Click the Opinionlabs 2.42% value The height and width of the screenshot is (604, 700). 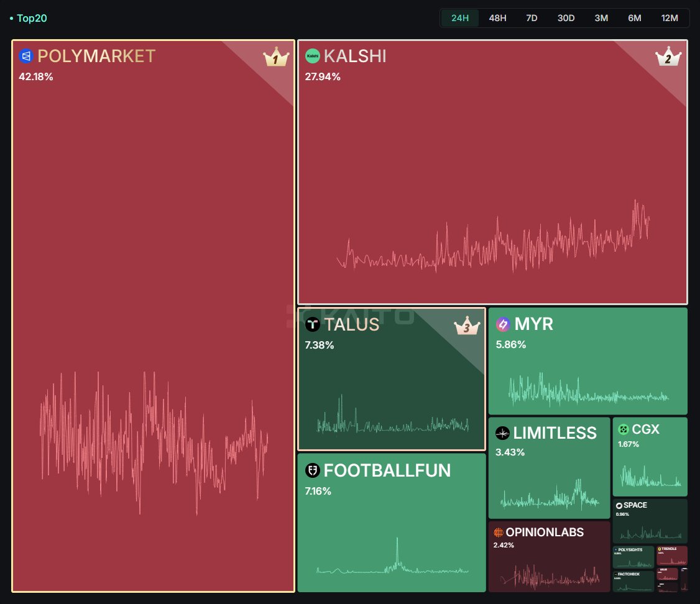pos(504,545)
